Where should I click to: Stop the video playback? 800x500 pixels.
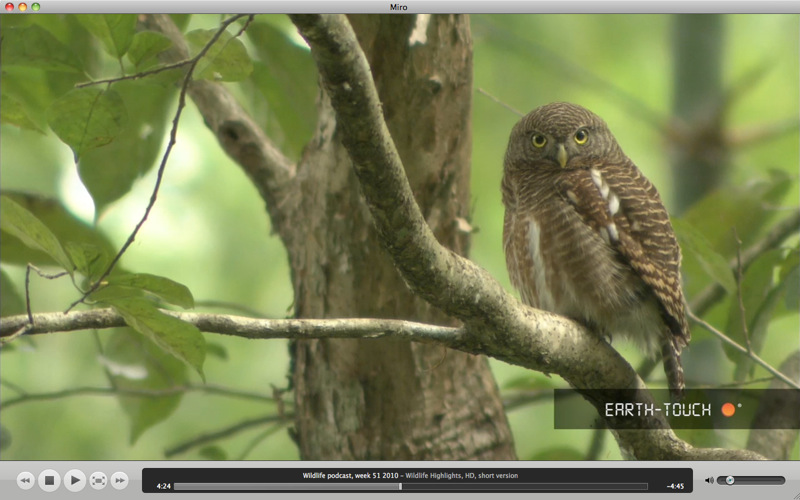49,481
